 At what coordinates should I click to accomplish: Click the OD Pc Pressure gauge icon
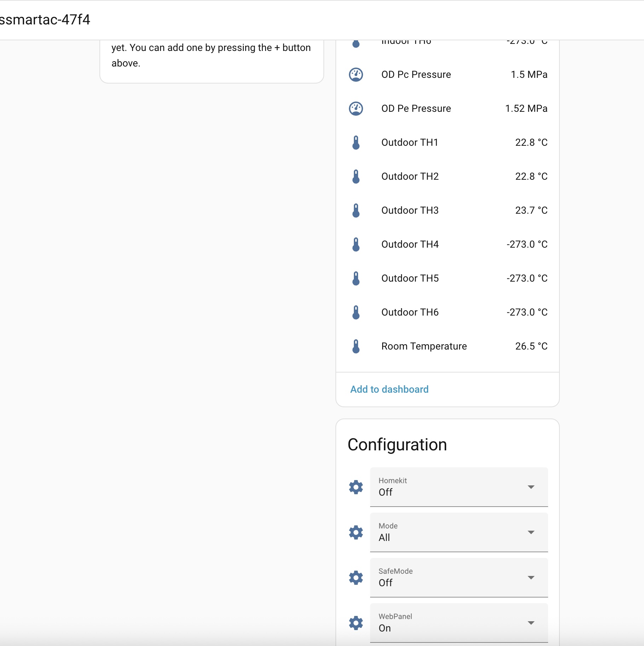click(x=356, y=75)
